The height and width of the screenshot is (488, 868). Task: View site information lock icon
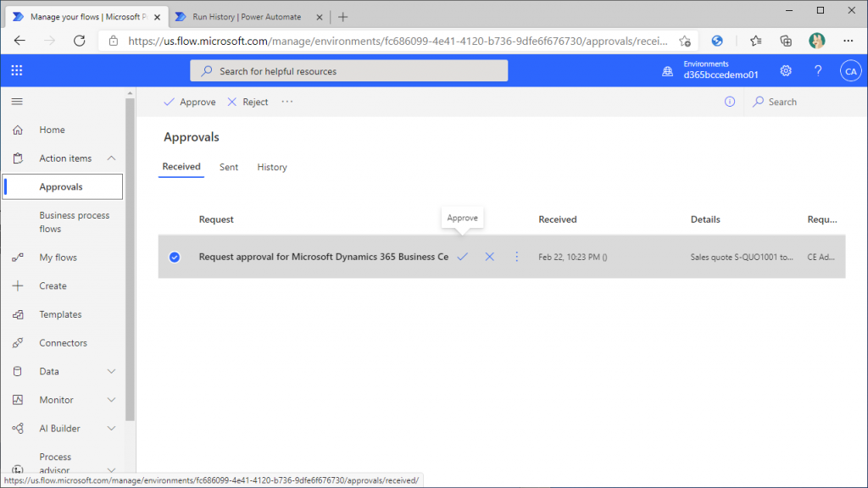point(114,41)
